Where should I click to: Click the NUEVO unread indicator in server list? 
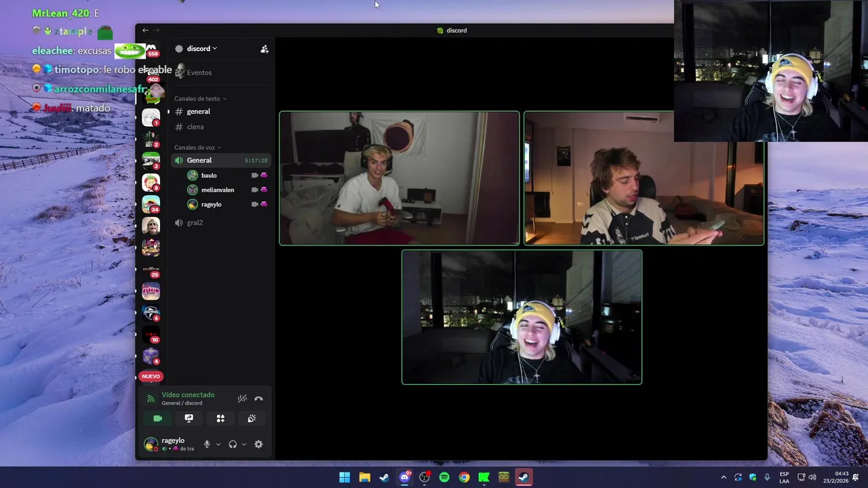click(x=151, y=376)
